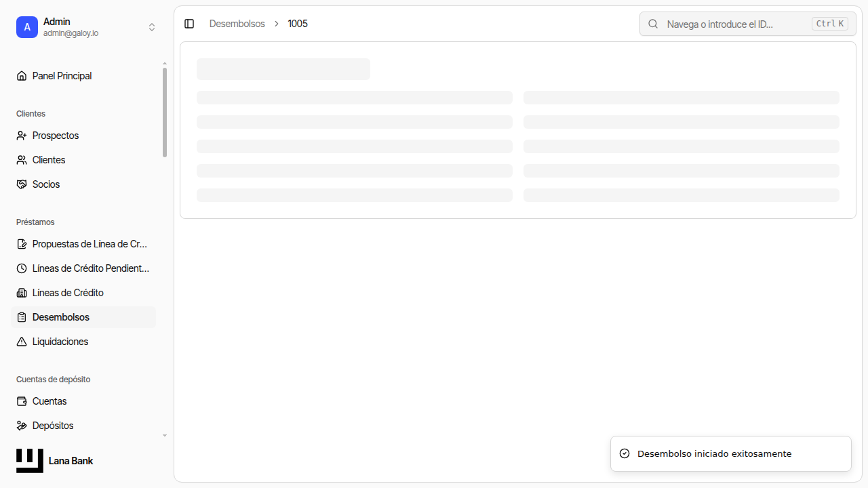Click the Desembolso iniciado exitosamente toast
This screenshot has width=868, height=488.
(731, 453)
